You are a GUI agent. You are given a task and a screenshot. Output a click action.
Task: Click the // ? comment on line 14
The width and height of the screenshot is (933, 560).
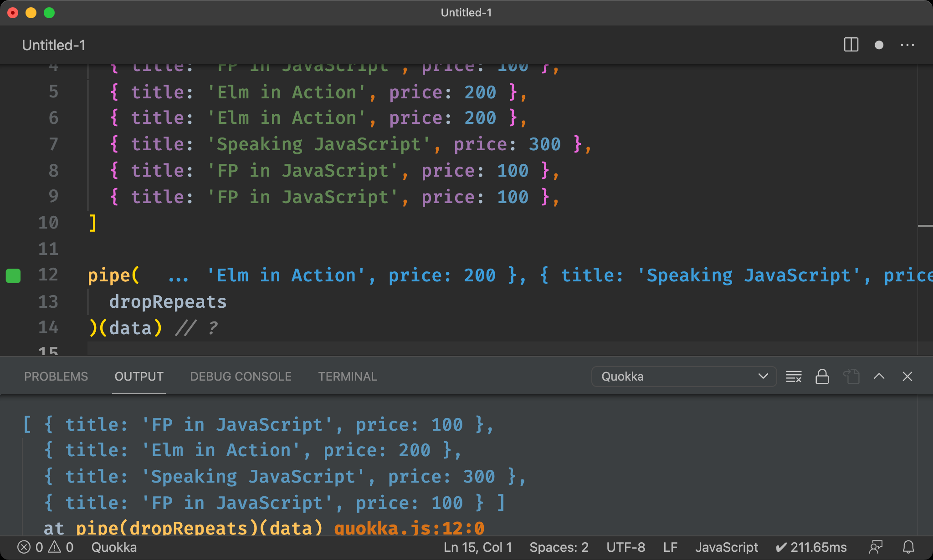pyautogui.click(x=197, y=328)
